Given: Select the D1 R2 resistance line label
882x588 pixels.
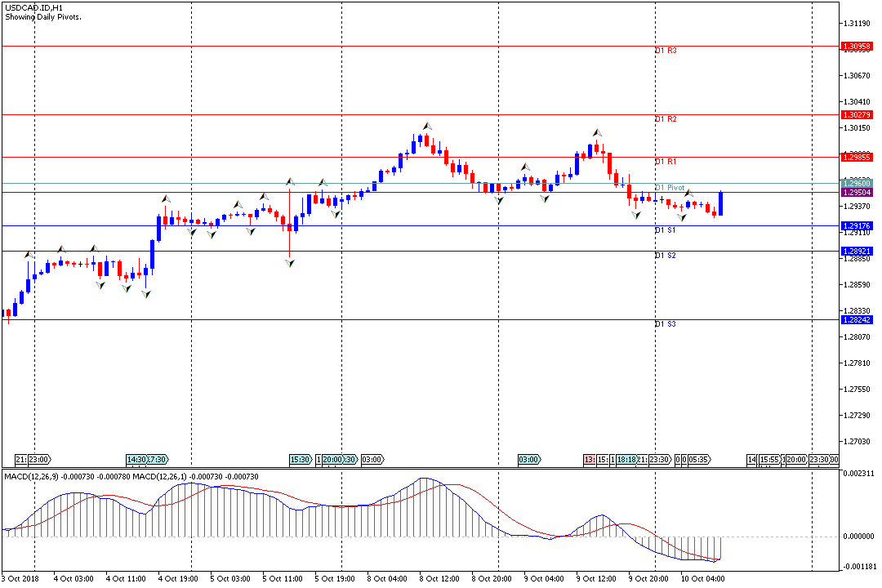Looking at the screenshot, I should [666, 119].
